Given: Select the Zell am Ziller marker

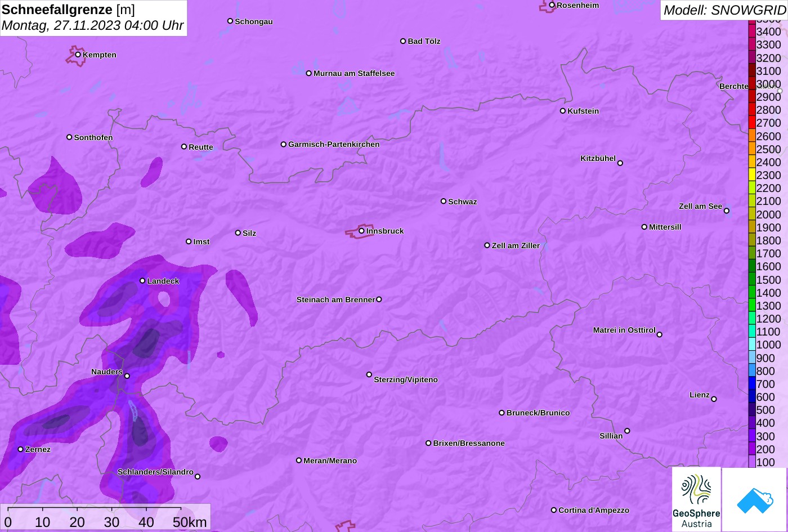Looking at the screenshot, I should [x=487, y=245].
